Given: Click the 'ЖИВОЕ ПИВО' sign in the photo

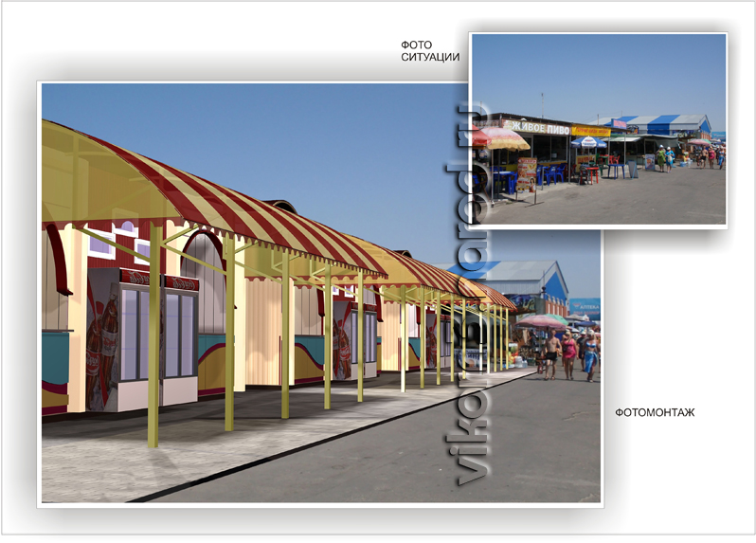Looking at the screenshot, I should [536, 126].
